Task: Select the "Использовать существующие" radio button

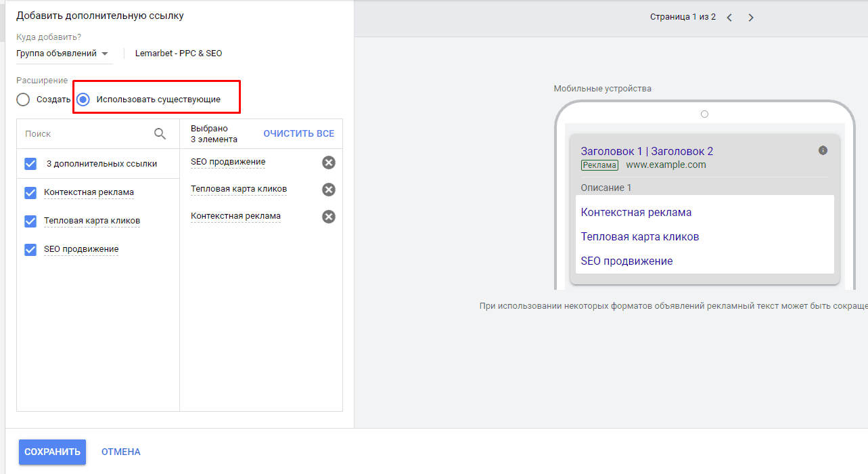Action: (82, 99)
